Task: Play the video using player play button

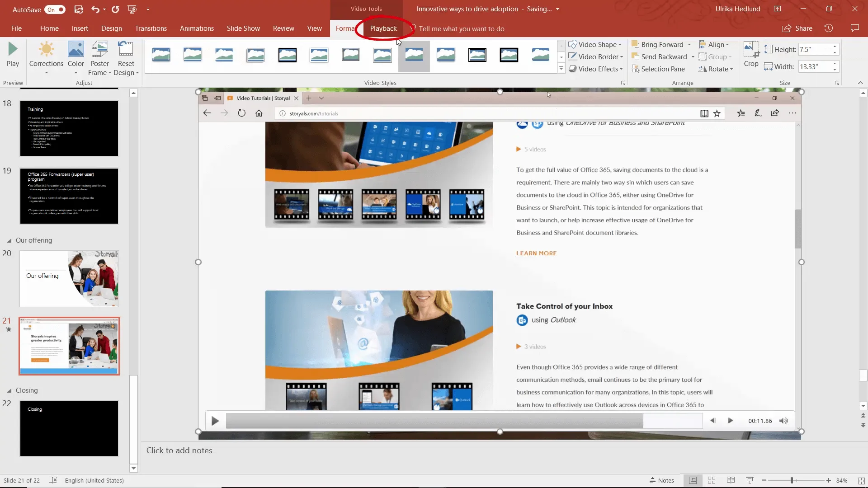Action: 215,421
